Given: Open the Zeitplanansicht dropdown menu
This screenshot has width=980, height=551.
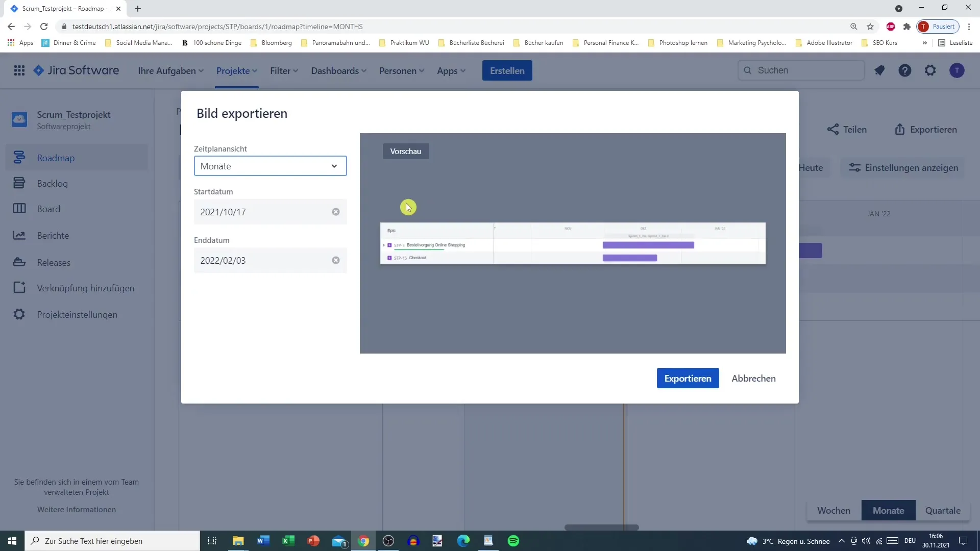Looking at the screenshot, I should pos(269,166).
